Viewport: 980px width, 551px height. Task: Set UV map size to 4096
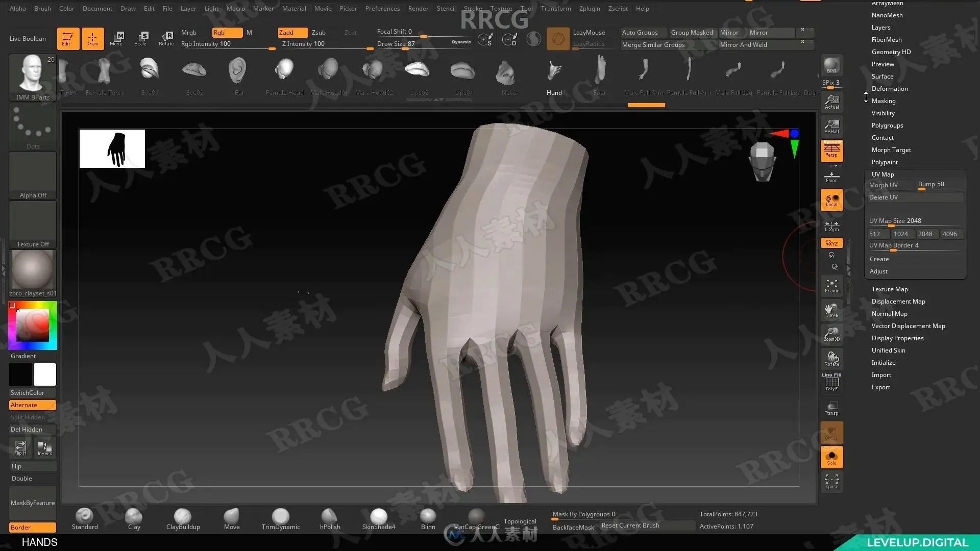[951, 234]
